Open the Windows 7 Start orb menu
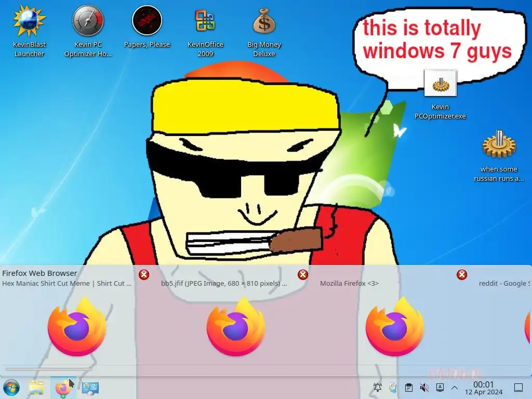The image size is (532, 399). 11,388
